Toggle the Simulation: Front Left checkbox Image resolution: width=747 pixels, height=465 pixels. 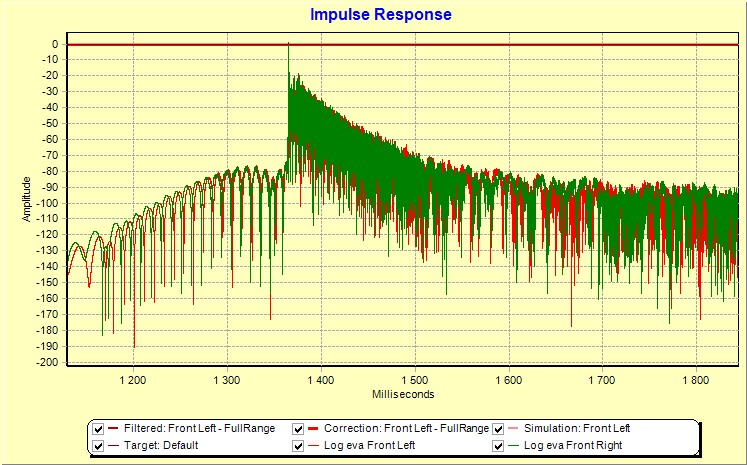(498, 429)
